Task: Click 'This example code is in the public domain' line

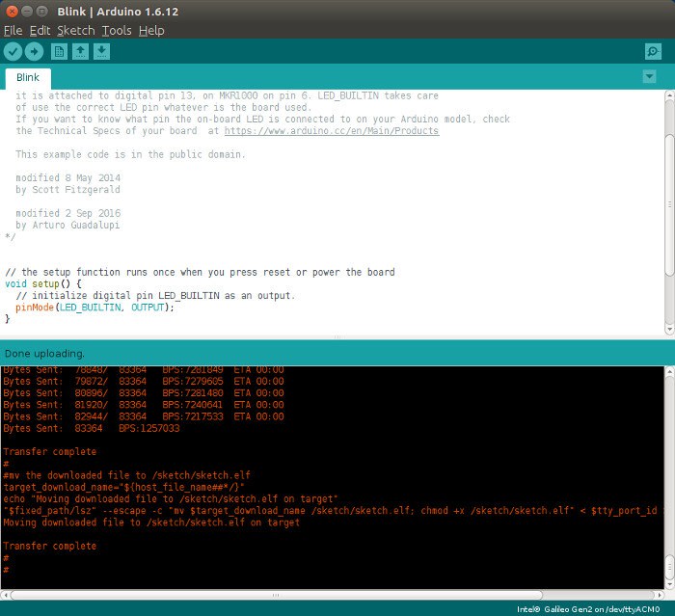Action: point(130,154)
